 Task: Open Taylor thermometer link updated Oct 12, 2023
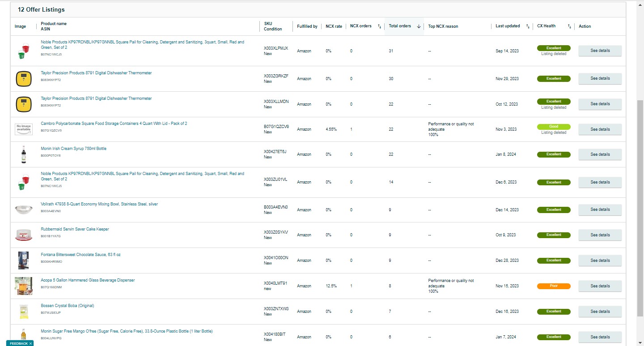pos(96,98)
